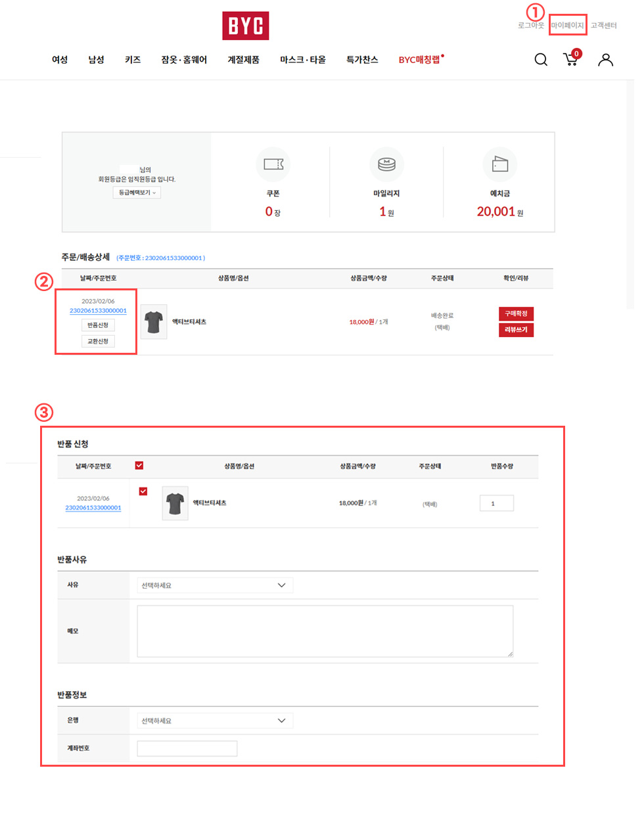Screen dimensions: 644x837
Task: Click the 반품신청 button
Action: 98,325
